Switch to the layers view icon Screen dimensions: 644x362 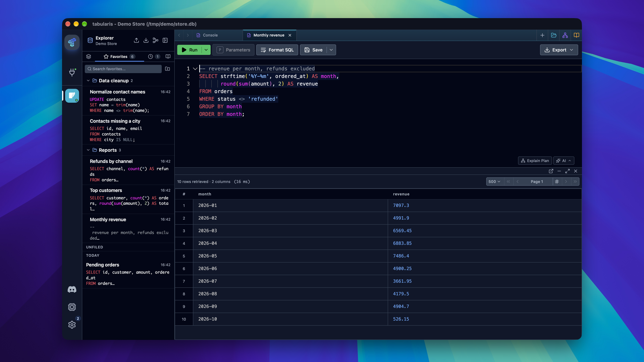(x=89, y=56)
